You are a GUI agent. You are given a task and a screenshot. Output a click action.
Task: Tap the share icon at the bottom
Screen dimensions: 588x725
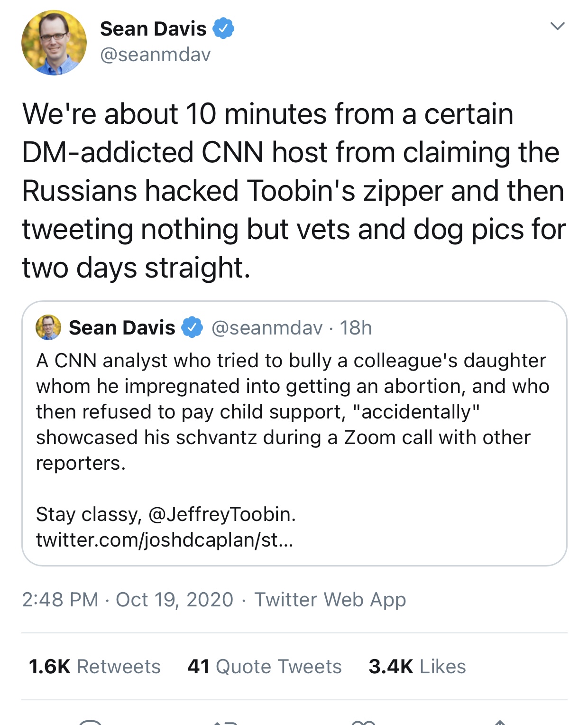point(499,722)
